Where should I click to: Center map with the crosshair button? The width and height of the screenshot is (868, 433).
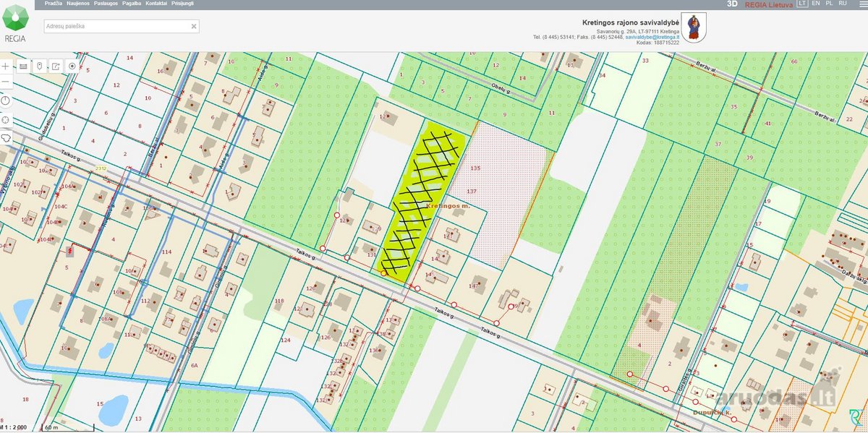(x=6, y=119)
